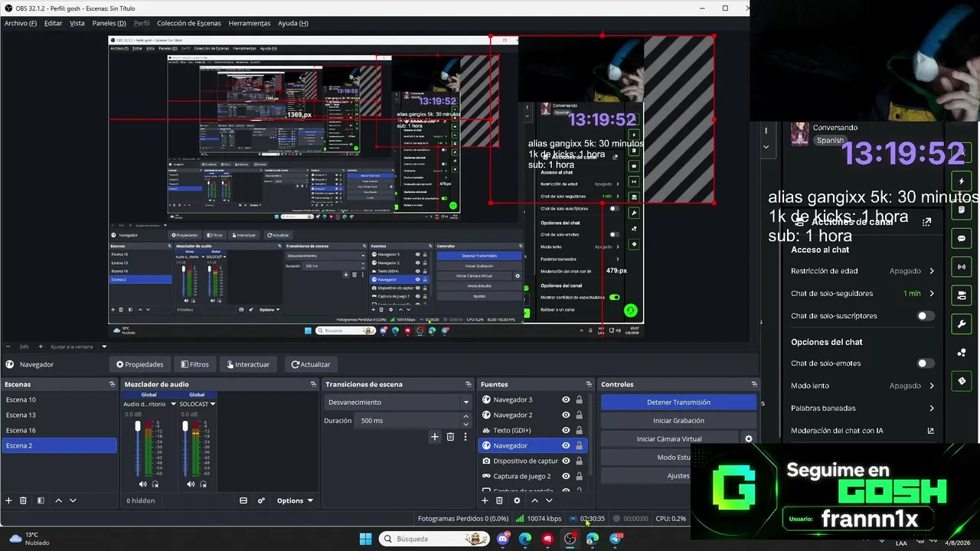Open source Propiedades button

click(139, 364)
